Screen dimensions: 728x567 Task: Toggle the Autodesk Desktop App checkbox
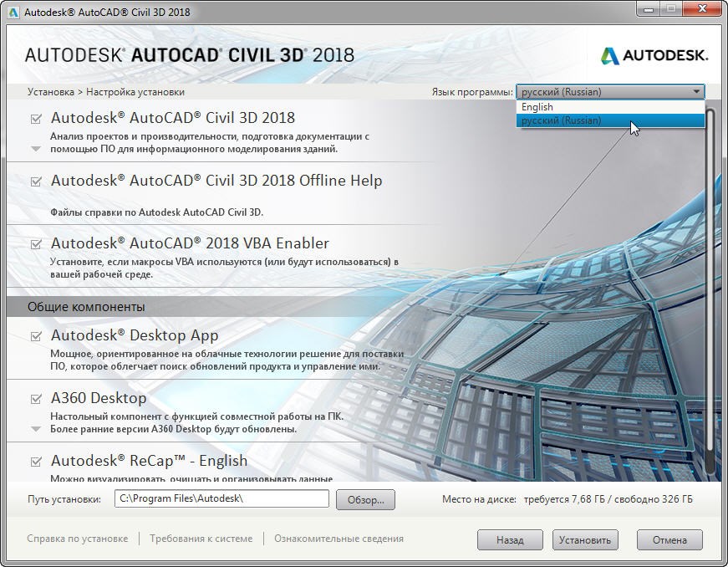coord(36,336)
